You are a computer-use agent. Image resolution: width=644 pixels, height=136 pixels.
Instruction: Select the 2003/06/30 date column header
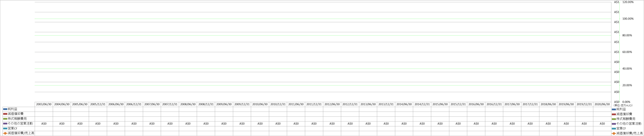tap(44, 104)
